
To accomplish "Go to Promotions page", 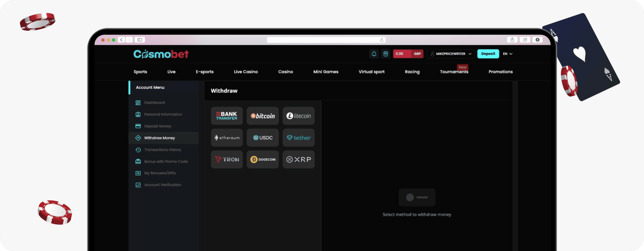I will (501, 72).
